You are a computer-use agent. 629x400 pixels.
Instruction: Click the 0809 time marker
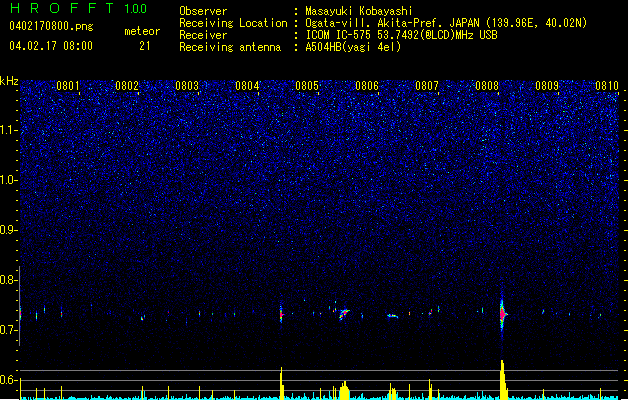(547, 86)
